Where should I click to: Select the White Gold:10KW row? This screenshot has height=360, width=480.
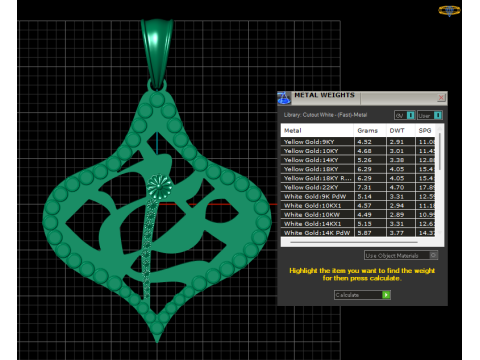(358, 215)
